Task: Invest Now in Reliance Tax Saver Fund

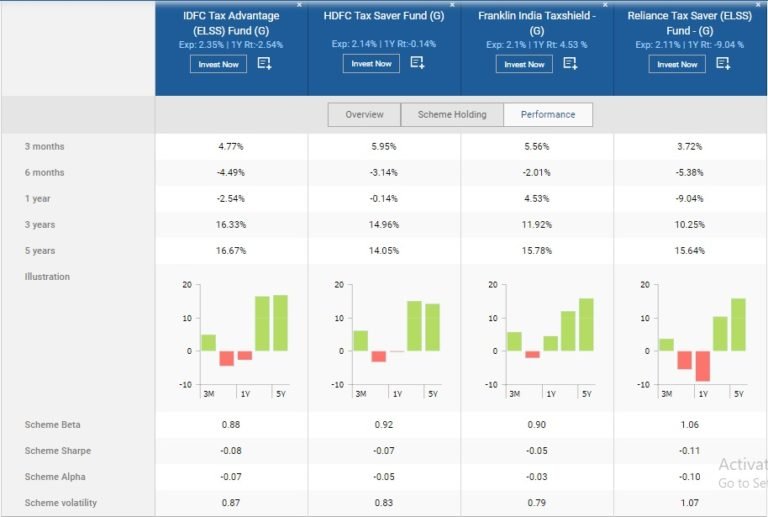Action: 677,64
